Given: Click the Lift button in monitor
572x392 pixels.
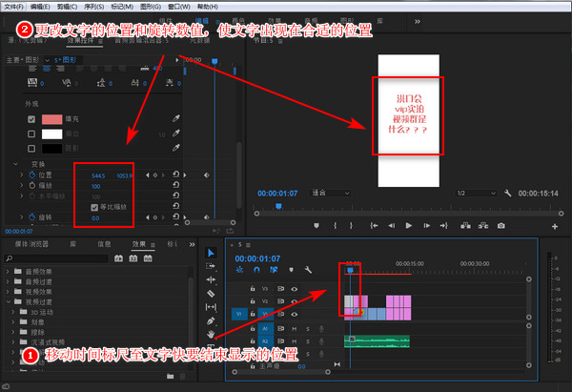Looking at the screenshot, I should coord(465,226).
